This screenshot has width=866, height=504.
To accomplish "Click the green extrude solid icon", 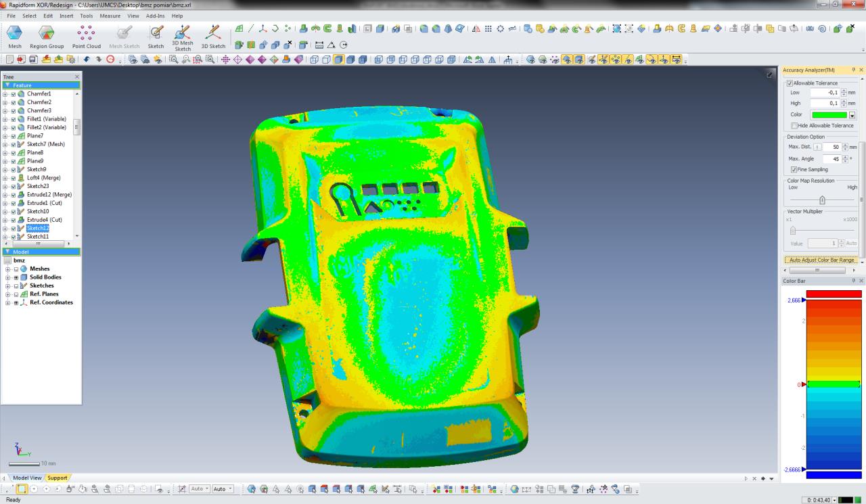I will 304,28.
